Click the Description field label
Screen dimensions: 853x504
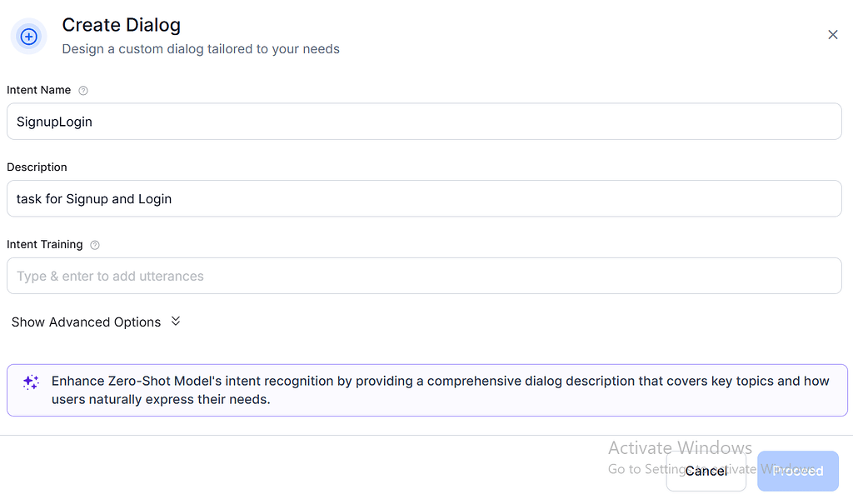tap(37, 167)
